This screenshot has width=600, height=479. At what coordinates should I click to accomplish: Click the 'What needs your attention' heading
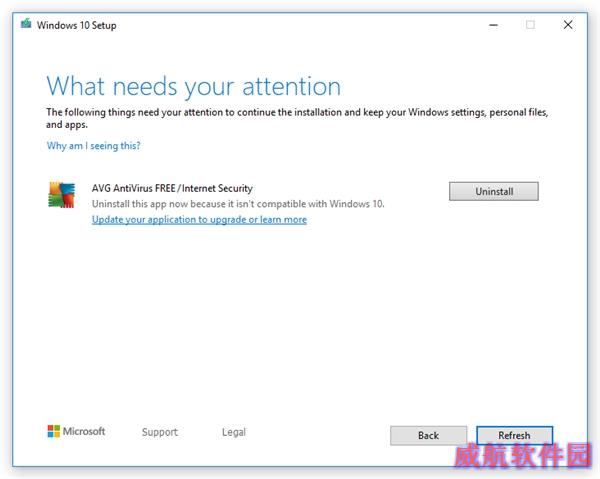pos(194,86)
